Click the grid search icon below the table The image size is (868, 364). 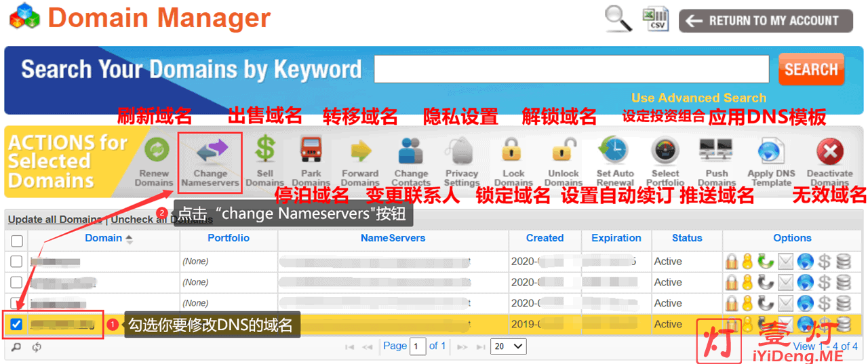[16, 346]
